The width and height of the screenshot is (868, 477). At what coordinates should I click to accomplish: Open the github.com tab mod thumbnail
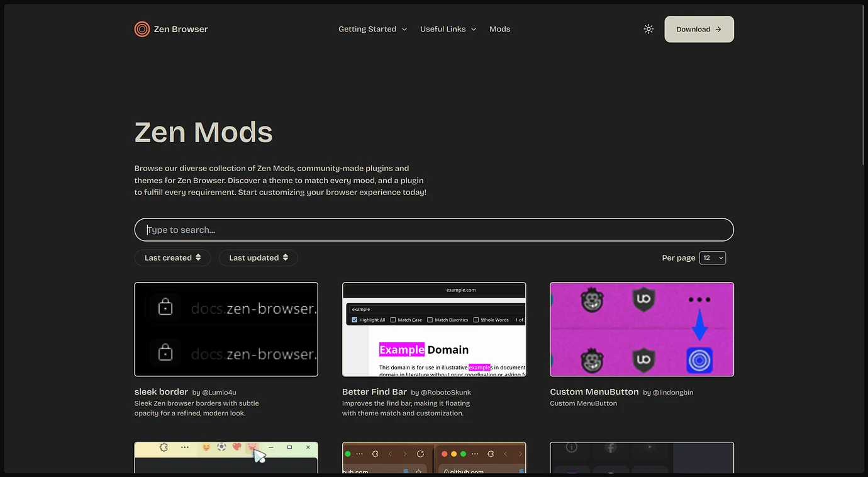pos(434,457)
